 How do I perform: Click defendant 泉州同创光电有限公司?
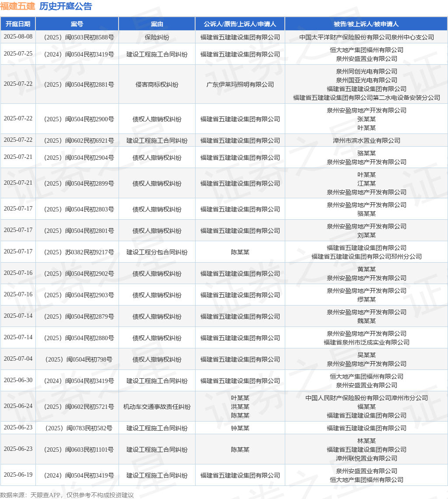pyautogui.click(x=367, y=71)
